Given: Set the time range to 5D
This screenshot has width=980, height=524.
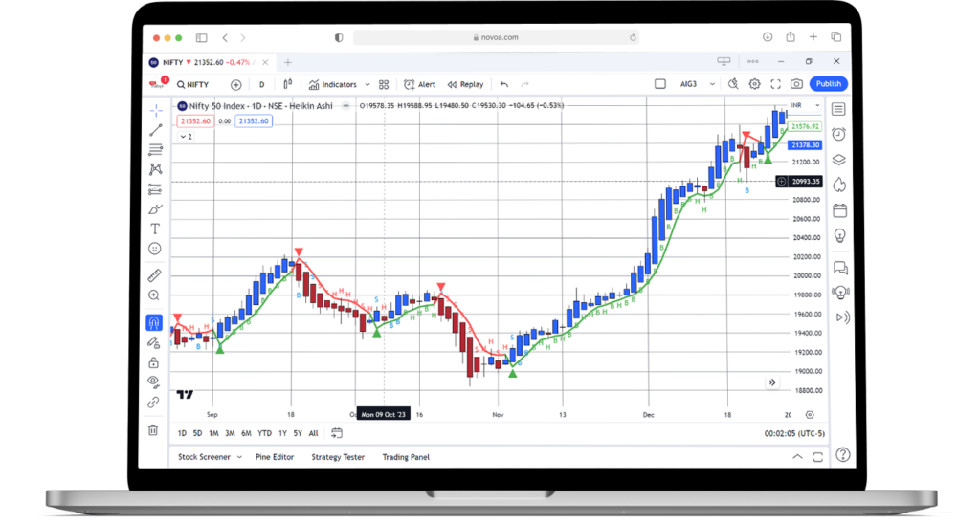Looking at the screenshot, I should (x=197, y=433).
